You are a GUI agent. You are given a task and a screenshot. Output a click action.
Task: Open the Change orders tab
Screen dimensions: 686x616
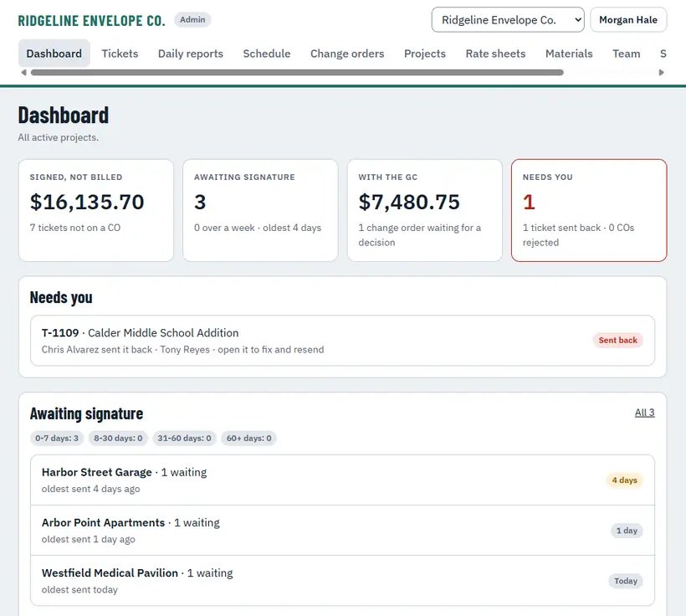click(x=347, y=54)
